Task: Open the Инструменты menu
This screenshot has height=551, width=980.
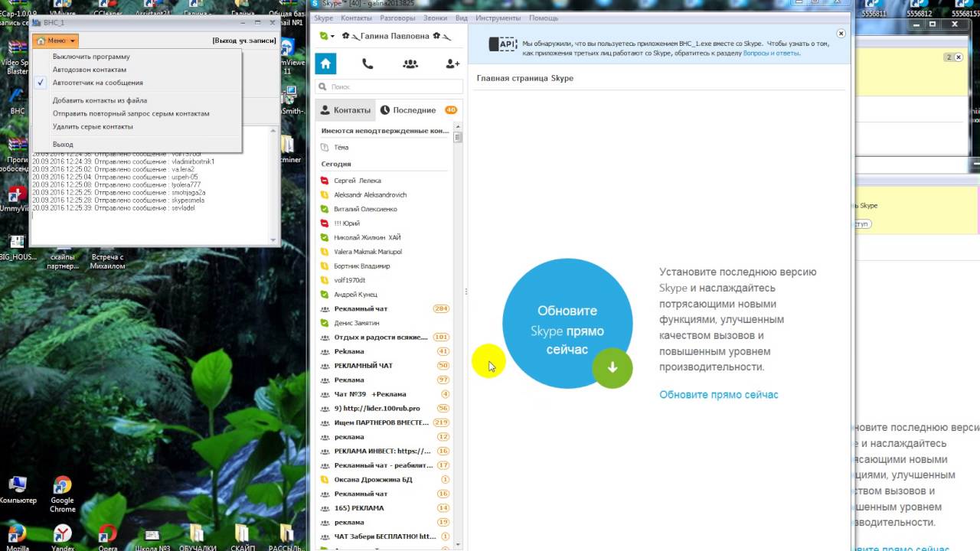Action: coord(498,18)
